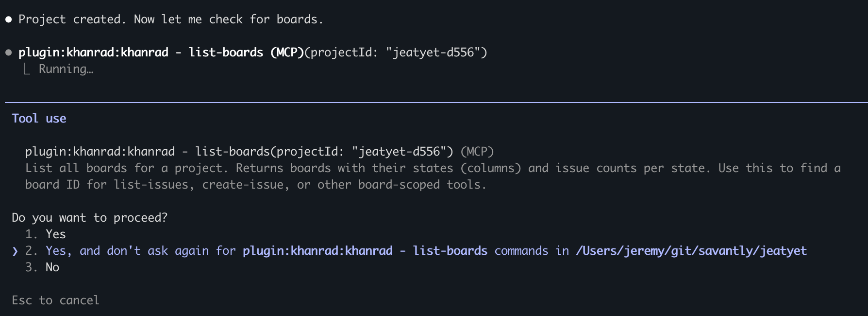Click the "Tool use" heading
This screenshot has height=316, width=868.
click(x=39, y=119)
